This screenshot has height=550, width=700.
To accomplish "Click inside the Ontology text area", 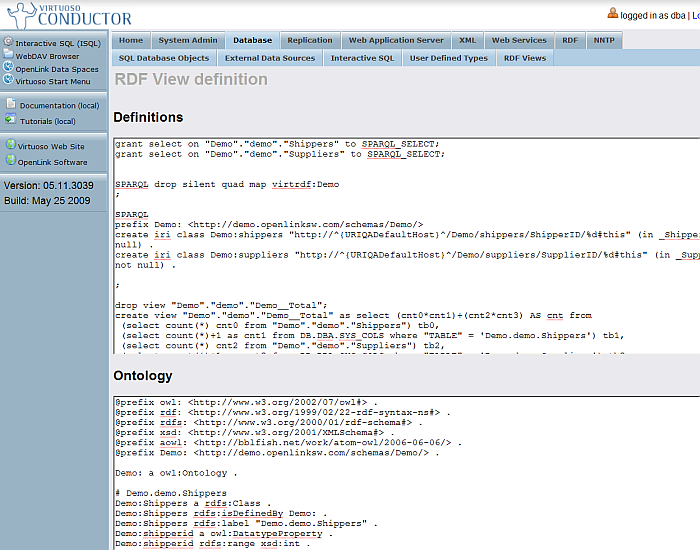I will 407,473.
